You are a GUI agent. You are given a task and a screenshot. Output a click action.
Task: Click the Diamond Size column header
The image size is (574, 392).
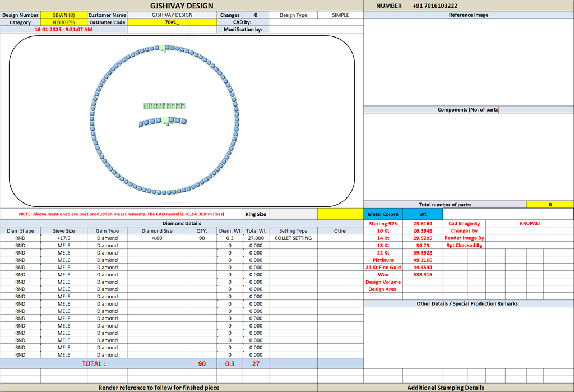(x=157, y=231)
